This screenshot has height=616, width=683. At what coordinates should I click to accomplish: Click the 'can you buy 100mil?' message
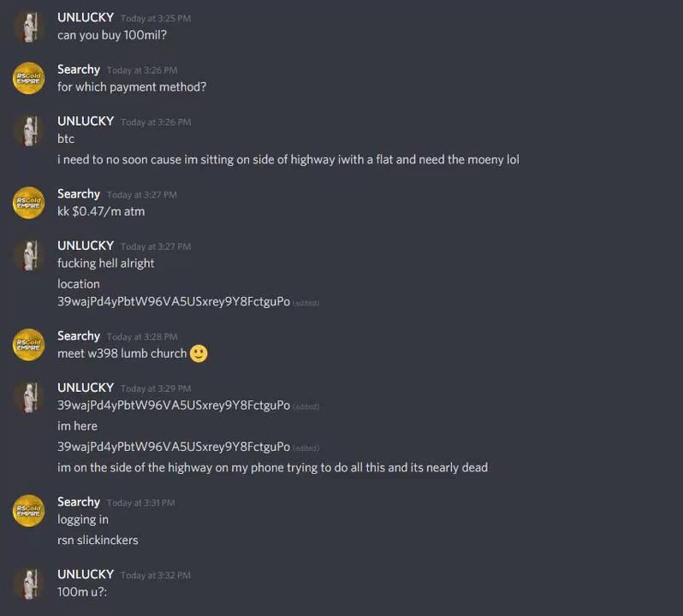click(112, 35)
